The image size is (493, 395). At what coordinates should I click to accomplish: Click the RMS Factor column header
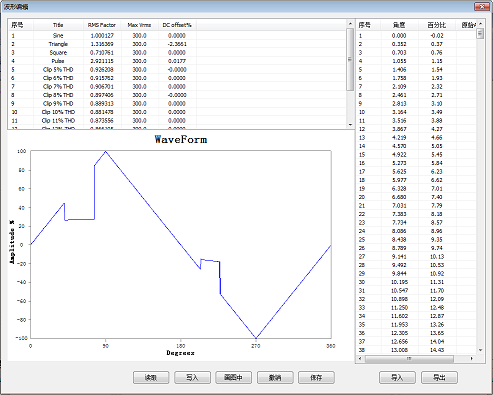pyautogui.click(x=102, y=25)
